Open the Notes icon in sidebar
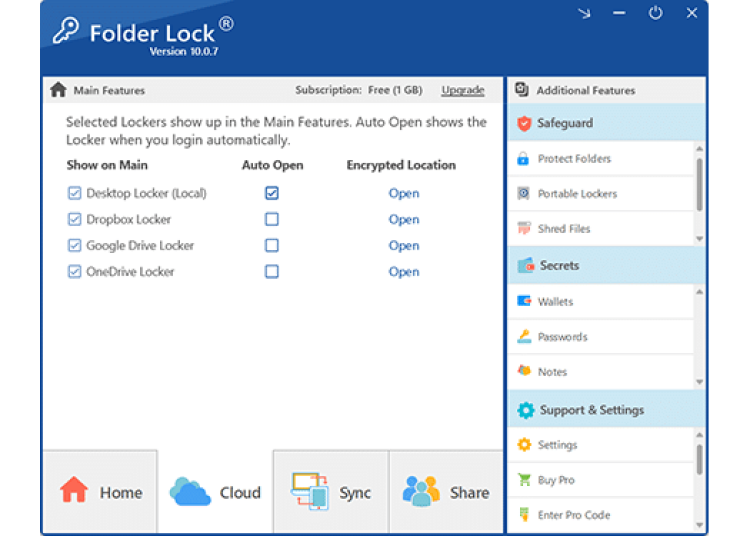Image resolution: width=750 pixels, height=536 pixels. pos(523,371)
